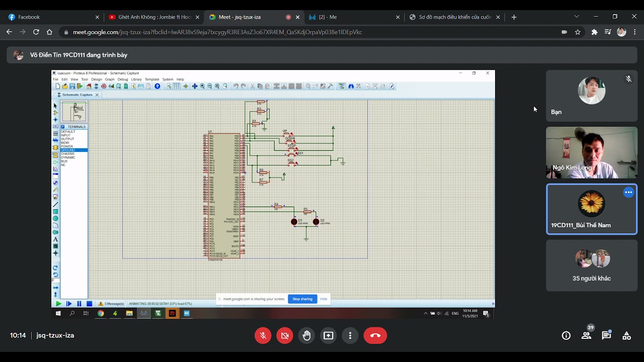Viewport: 644px width, 362px height.
Task: Hide the screen sharing notification
Action: (x=324, y=299)
